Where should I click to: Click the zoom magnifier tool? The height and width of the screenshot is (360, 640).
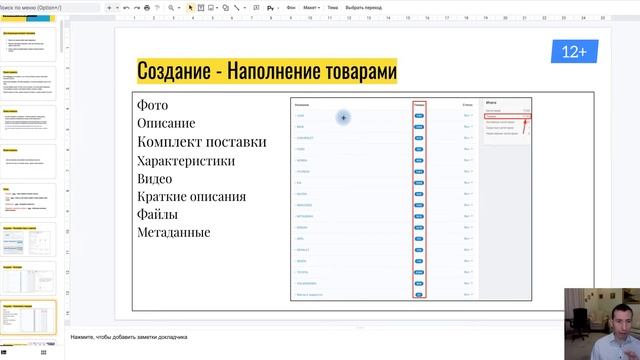click(171, 8)
